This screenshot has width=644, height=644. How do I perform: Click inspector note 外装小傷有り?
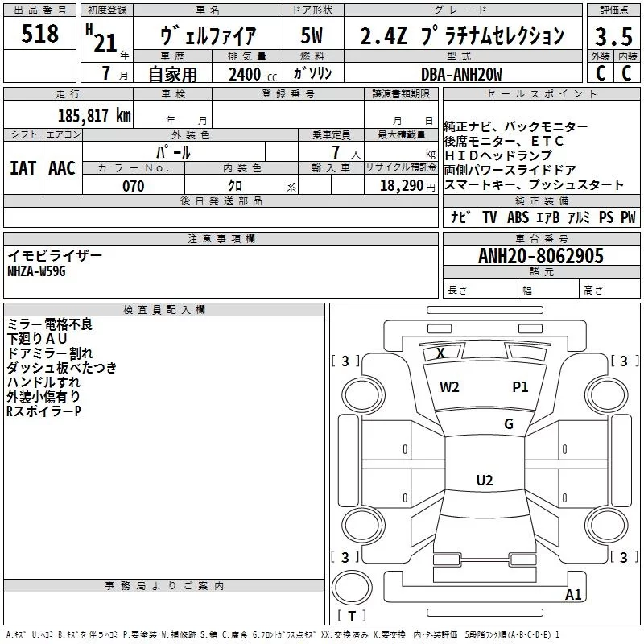pyautogui.click(x=43, y=396)
